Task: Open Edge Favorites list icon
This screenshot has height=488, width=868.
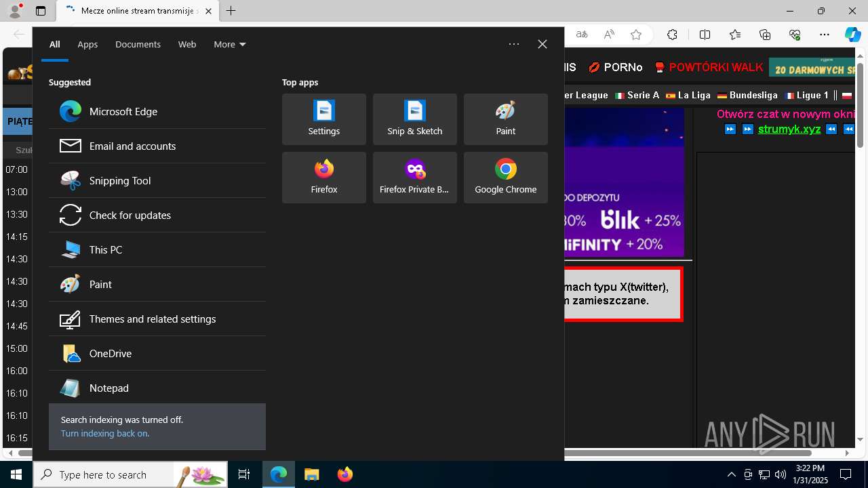Action: 735,35
